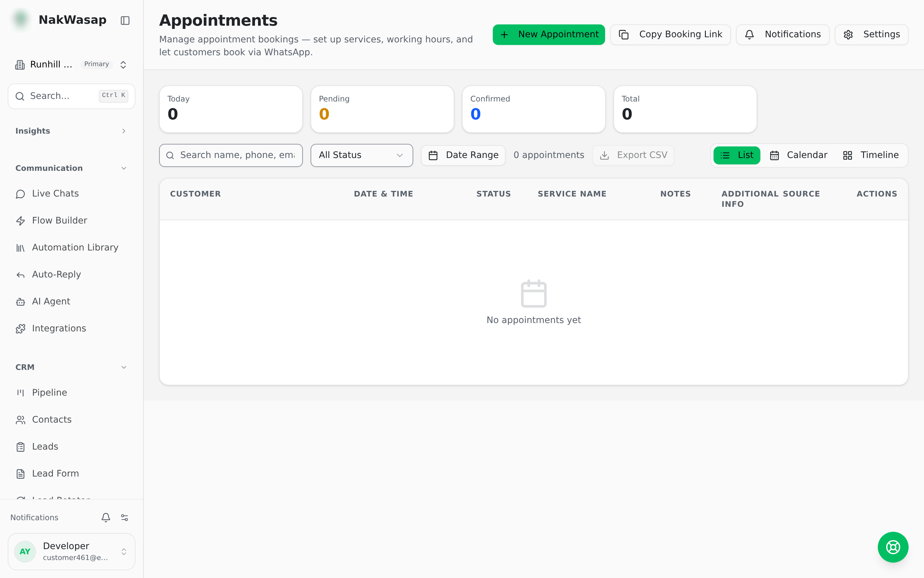Go to Leads
This screenshot has width=924, height=578.
[x=72, y=446]
